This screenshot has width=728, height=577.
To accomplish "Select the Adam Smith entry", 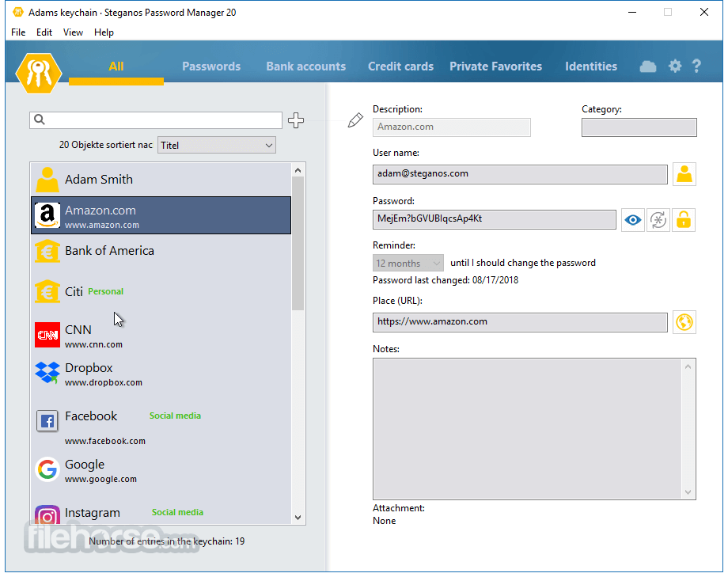I will tap(161, 180).
